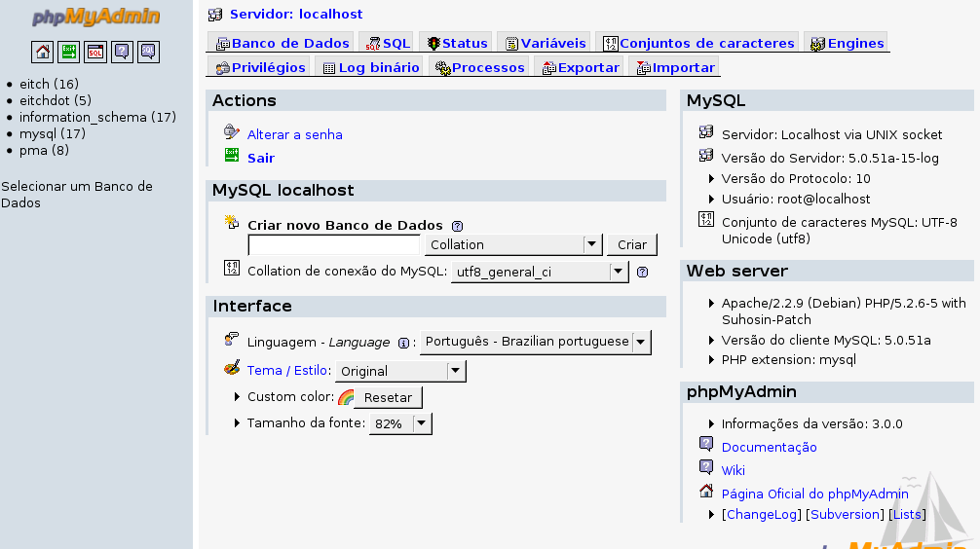Open the Lists link

907,515
